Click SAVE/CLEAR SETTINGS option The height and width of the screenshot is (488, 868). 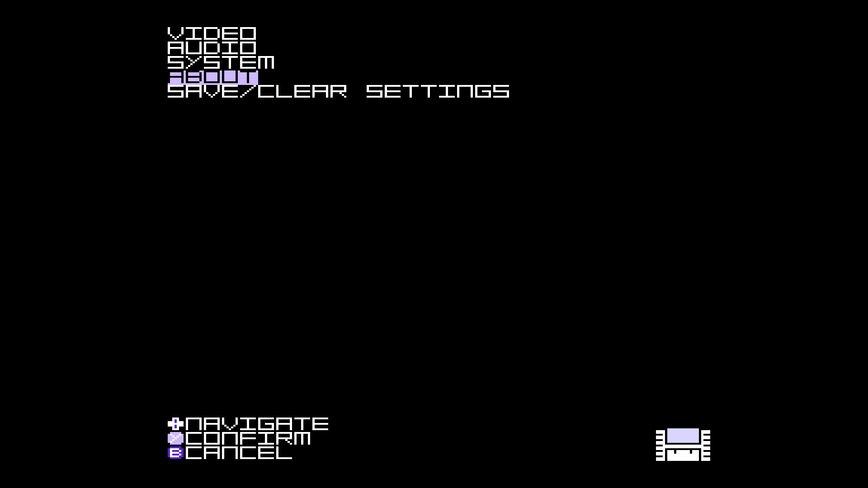click(338, 91)
